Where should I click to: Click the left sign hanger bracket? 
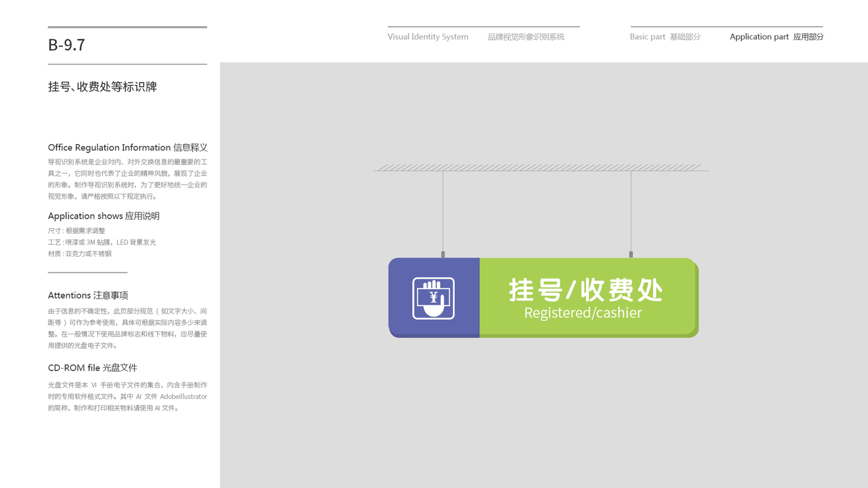(443, 254)
